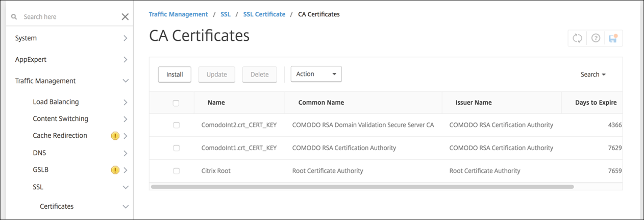Tick the ComodoInt1.crt_CERT_KEY row checkbox

(x=176, y=148)
